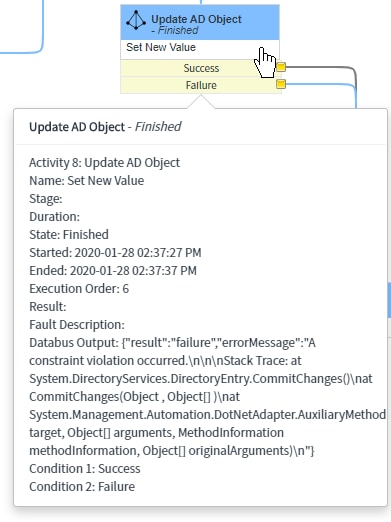The image size is (391, 522).
Task: Click the Set New Value activity name in node
Action: [x=161, y=47]
